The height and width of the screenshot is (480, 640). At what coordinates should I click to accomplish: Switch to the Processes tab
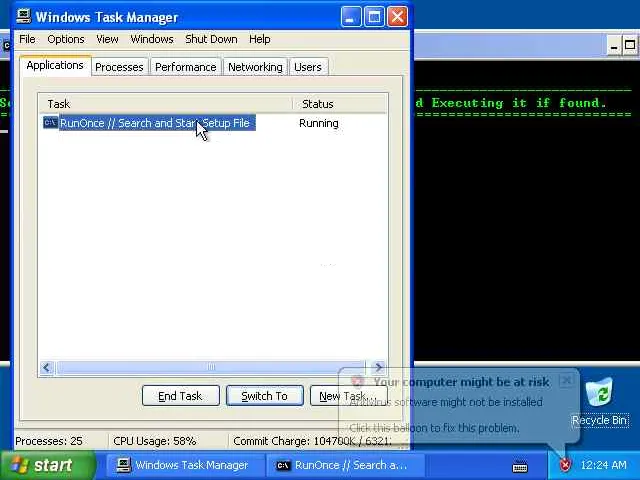(119, 67)
